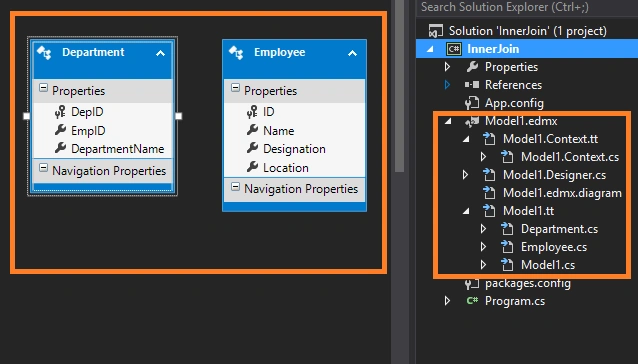Collapse the Employee entity with chevron
Screen dimensions: 638x364
[352, 53]
